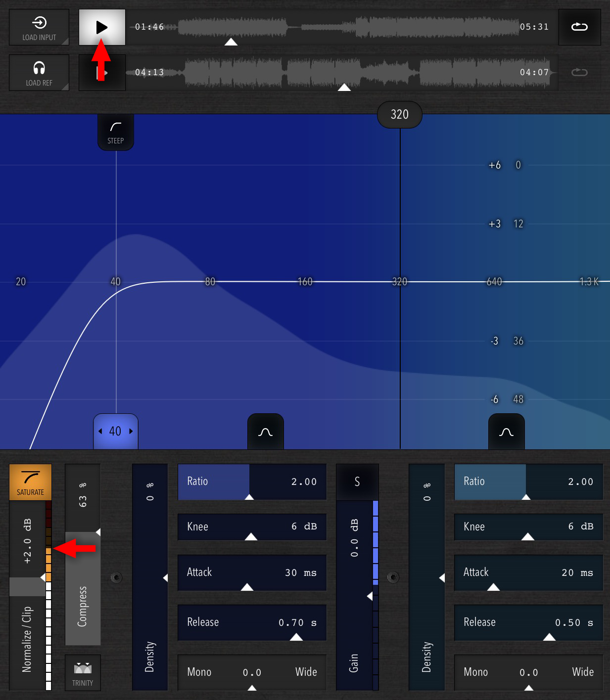Click the Trinity button
This screenshot has height=700, width=610.
tap(83, 673)
